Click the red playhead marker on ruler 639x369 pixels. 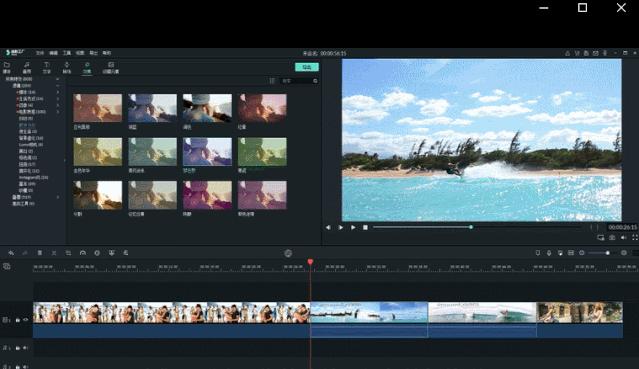coord(310,262)
